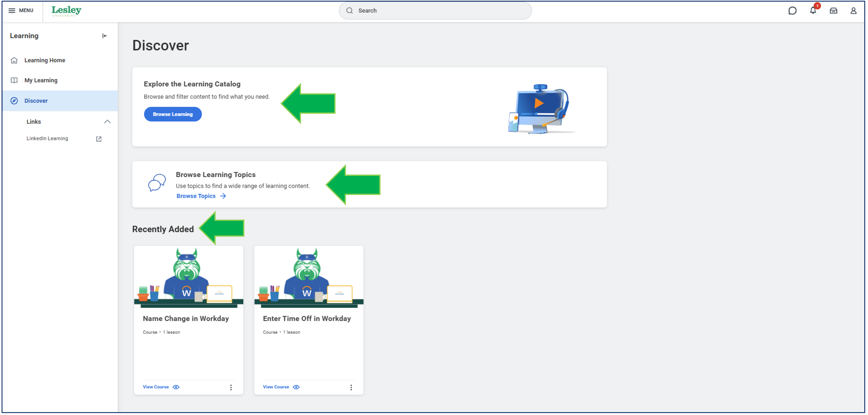The width and height of the screenshot is (868, 415).
Task: Click the Search input field
Action: [435, 10]
